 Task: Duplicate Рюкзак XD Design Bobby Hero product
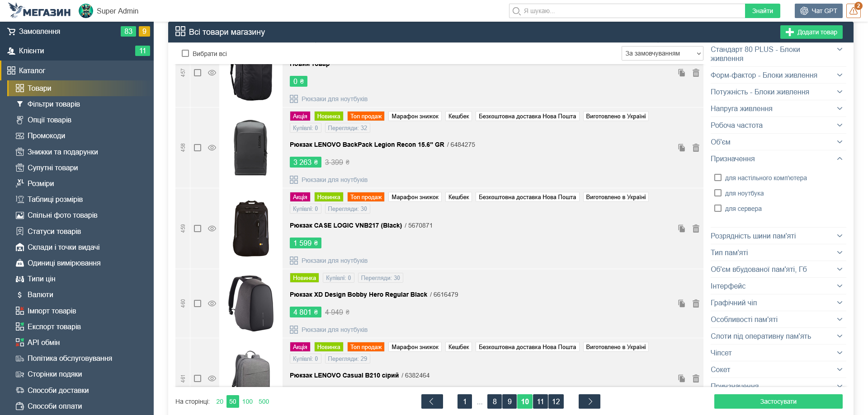681,303
